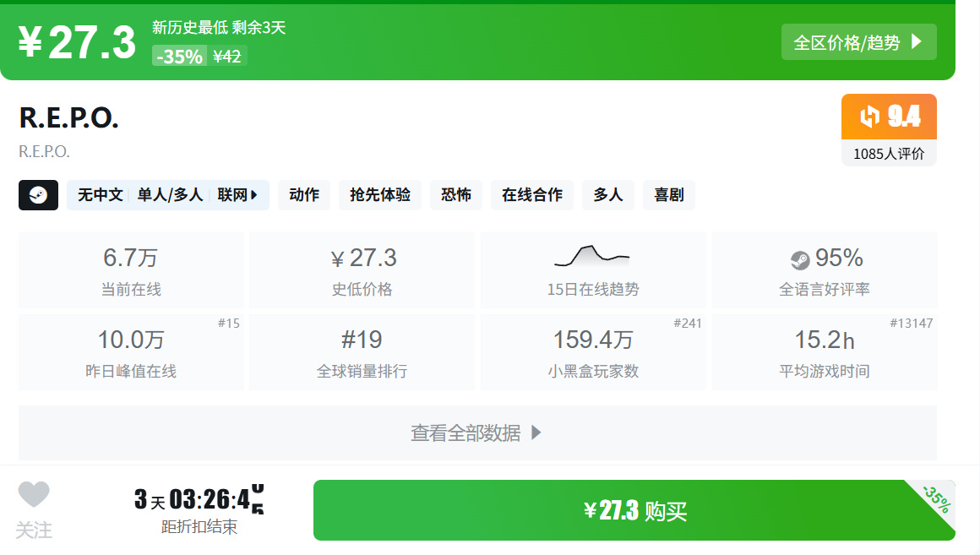
Task: Click the 在线合作 online co-op tag
Action: click(x=532, y=195)
